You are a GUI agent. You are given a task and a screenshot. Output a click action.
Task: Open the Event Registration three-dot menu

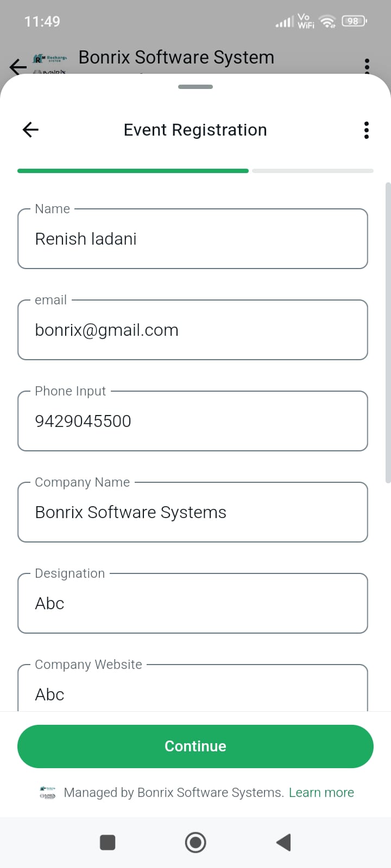[x=367, y=130]
